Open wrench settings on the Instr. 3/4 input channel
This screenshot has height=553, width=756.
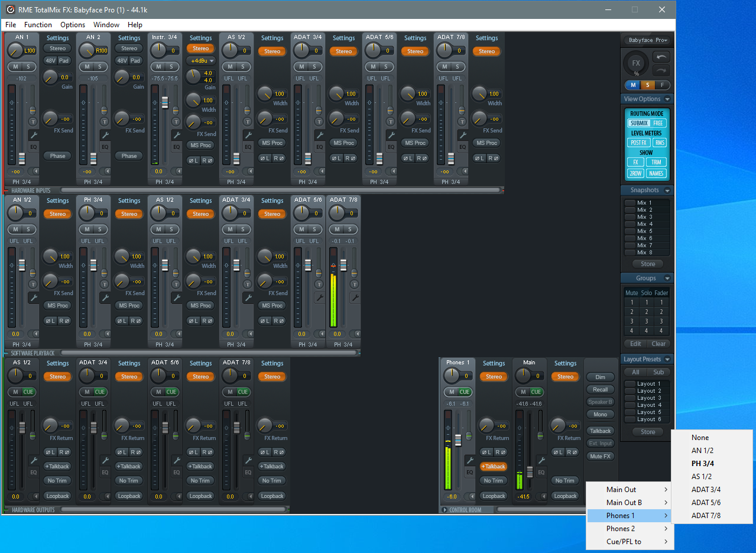point(176,135)
